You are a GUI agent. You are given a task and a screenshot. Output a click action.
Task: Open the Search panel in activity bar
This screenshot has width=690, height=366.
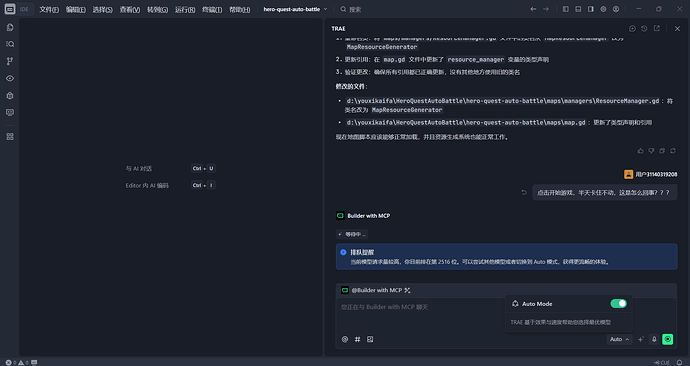tap(10, 44)
